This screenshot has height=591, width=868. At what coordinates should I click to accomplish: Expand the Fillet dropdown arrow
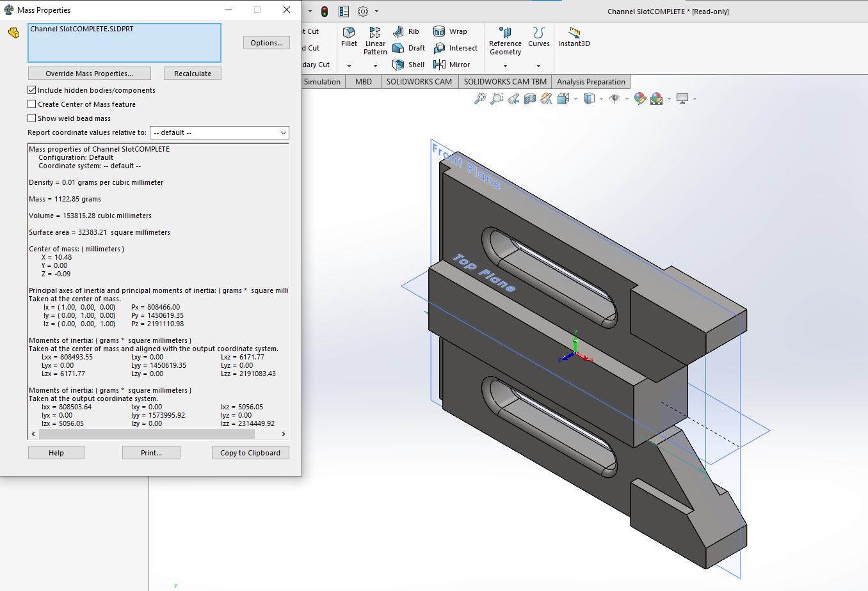click(x=349, y=66)
